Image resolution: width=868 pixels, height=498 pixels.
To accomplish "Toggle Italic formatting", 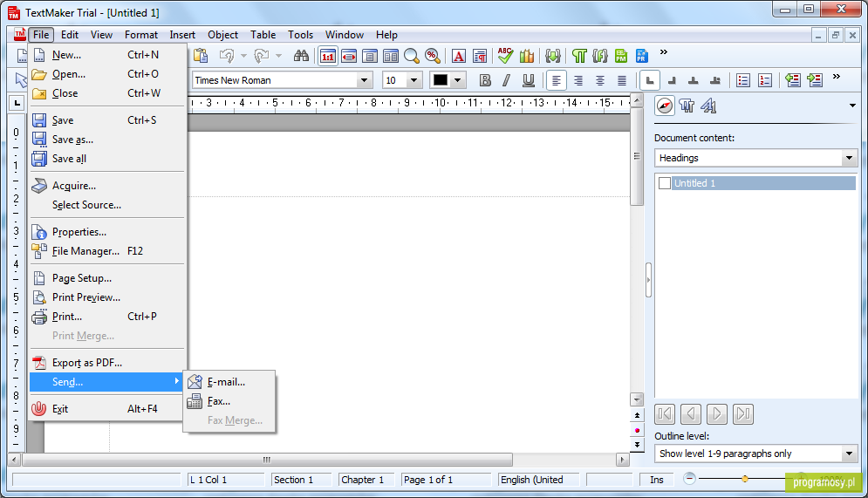I will point(506,81).
